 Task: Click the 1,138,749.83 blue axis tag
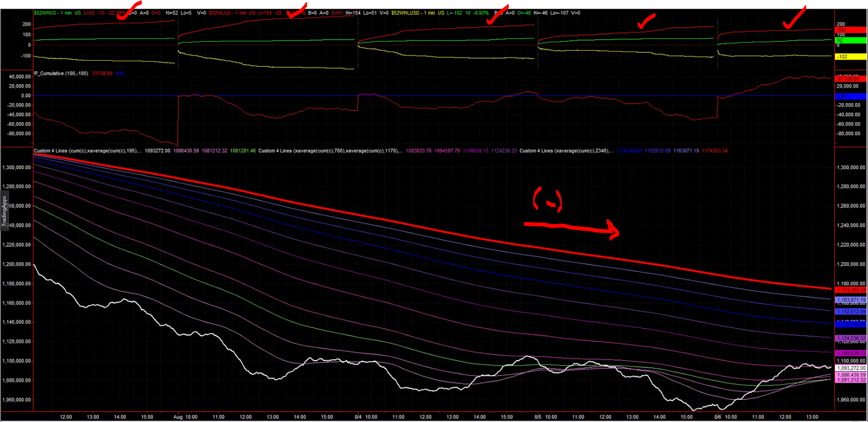tap(851, 323)
